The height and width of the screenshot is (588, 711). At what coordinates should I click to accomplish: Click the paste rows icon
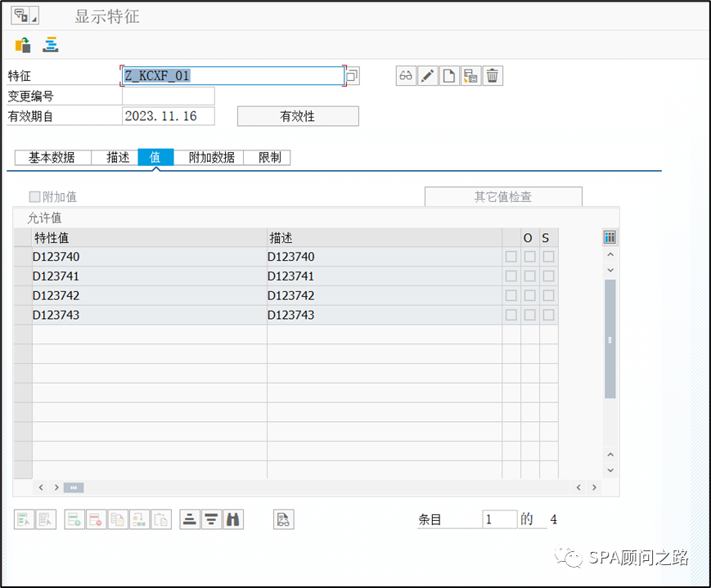161,519
